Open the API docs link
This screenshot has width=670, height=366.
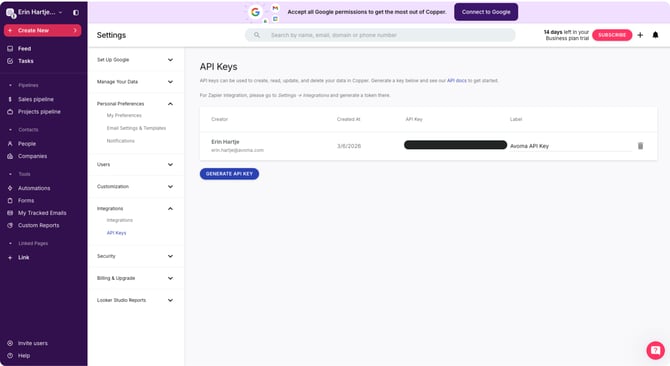(x=456, y=81)
